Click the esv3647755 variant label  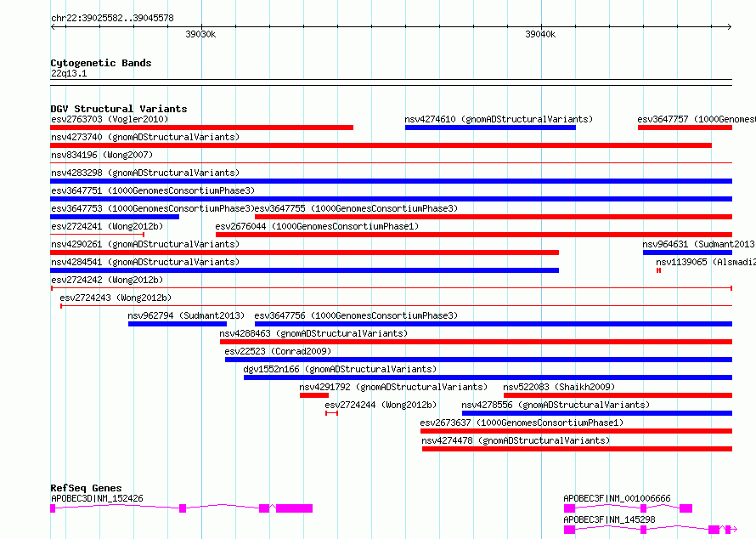pos(356,208)
